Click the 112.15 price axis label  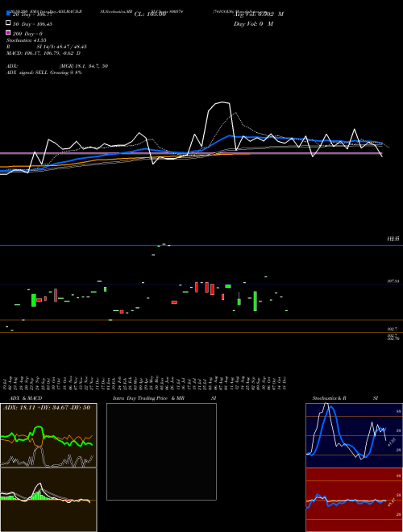coord(393,239)
